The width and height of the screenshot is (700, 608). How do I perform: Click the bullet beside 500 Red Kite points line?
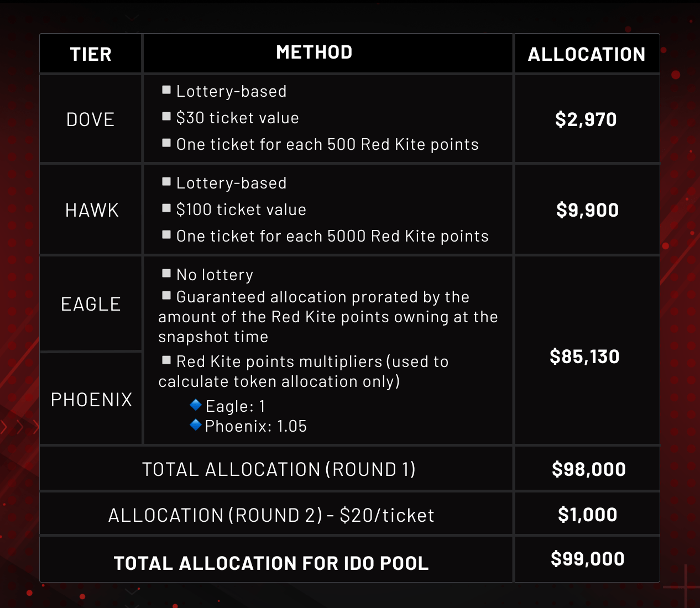(x=166, y=143)
